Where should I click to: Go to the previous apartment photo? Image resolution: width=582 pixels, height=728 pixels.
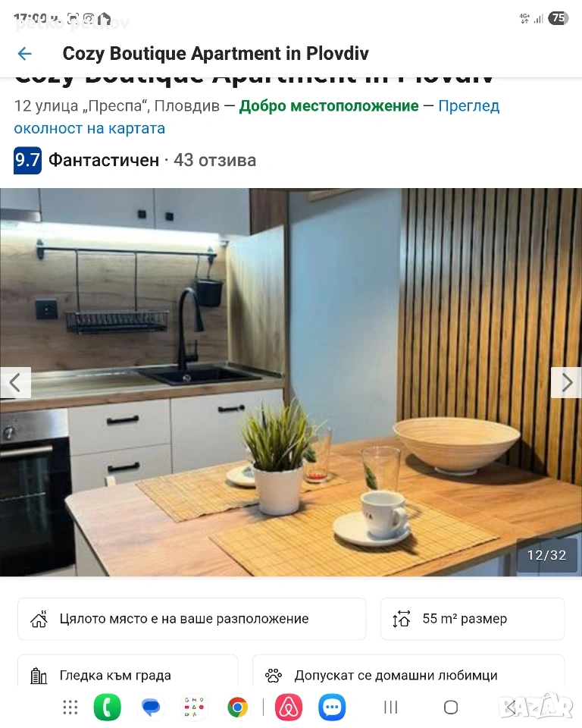click(15, 382)
